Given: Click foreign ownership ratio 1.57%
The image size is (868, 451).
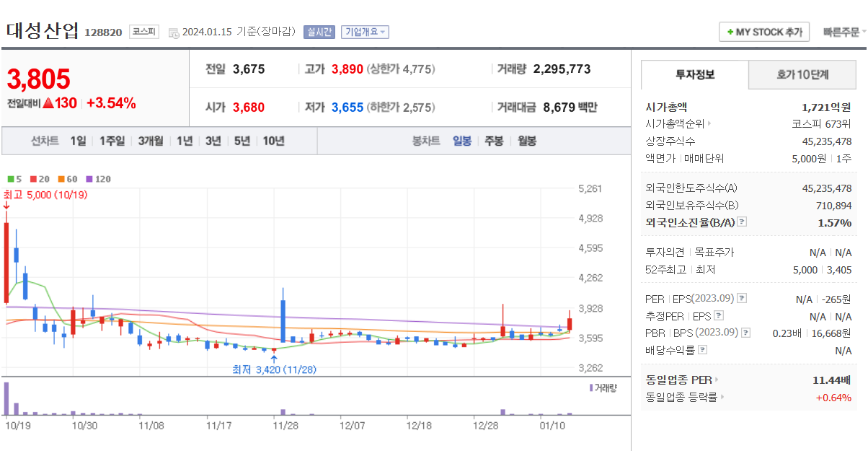Looking at the screenshot, I should tap(835, 222).
